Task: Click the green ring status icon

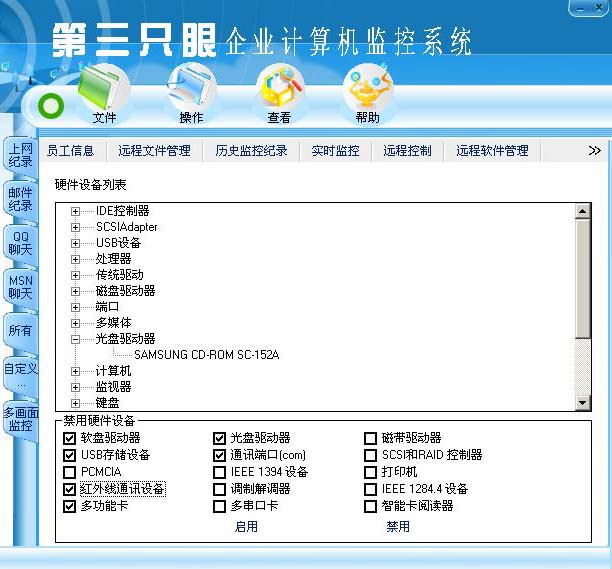Action: point(51,106)
